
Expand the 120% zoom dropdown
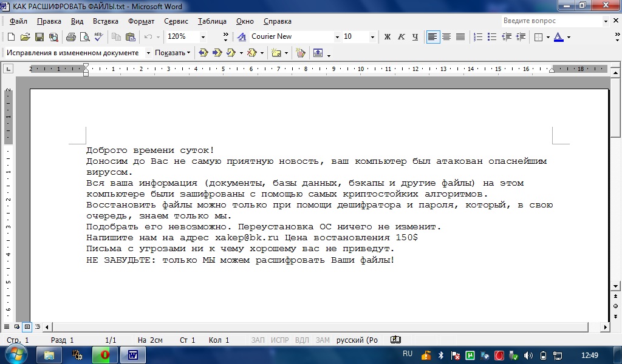203,37
